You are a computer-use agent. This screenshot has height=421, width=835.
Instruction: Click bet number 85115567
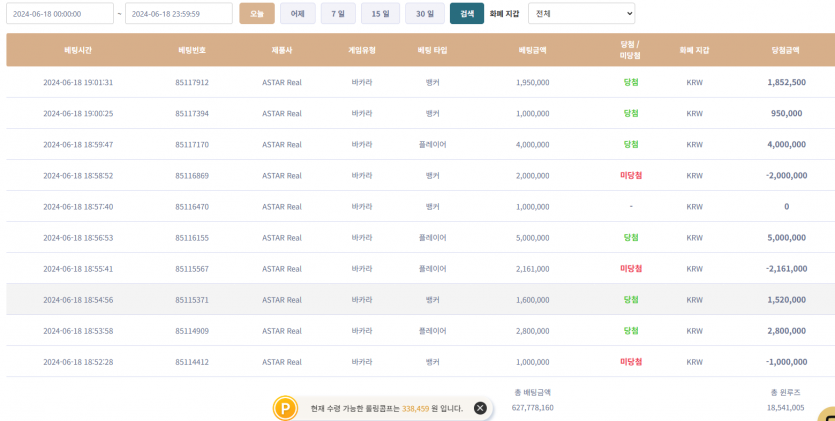point(192,269)
